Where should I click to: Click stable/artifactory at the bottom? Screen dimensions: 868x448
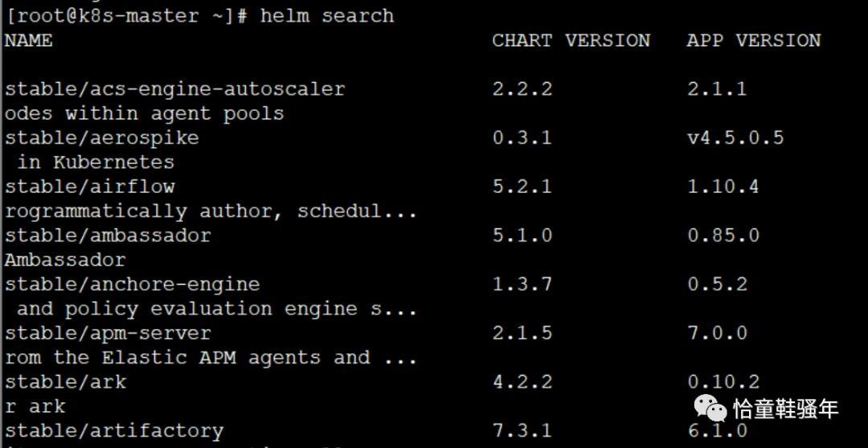114,430
